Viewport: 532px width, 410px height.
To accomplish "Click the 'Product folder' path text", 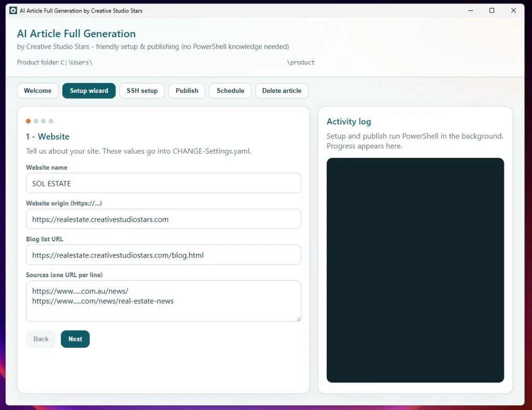I will [x=166, y=62].
